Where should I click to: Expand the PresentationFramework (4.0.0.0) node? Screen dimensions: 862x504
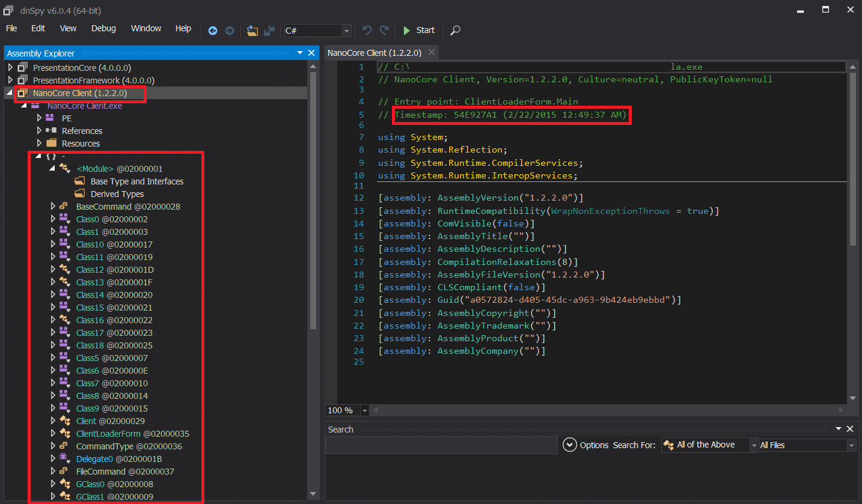pos(10,80)
